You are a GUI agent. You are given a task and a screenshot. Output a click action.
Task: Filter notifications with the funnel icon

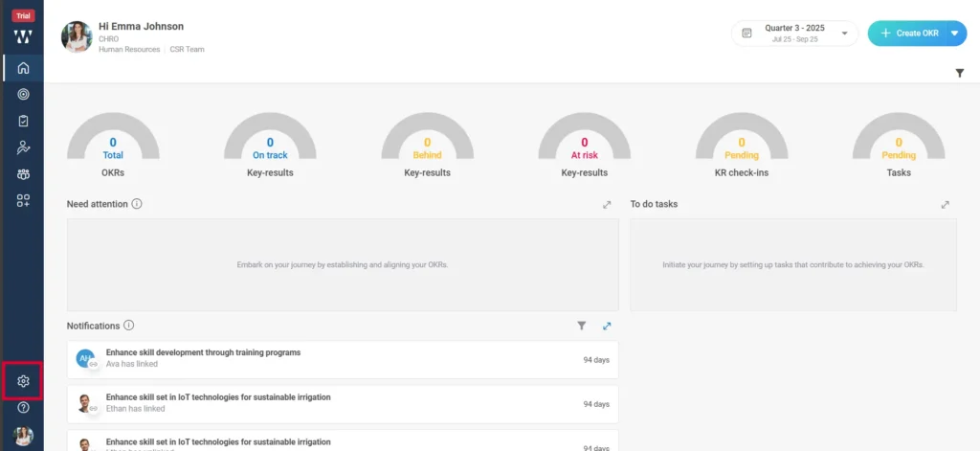point(581,326)
